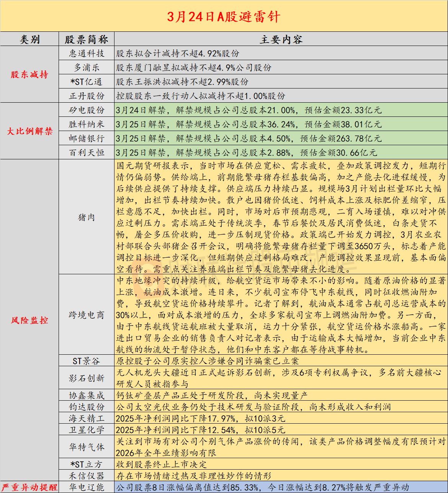Select the 股票简称 column header
Screen dimensions: 448x493
point(87,39)
